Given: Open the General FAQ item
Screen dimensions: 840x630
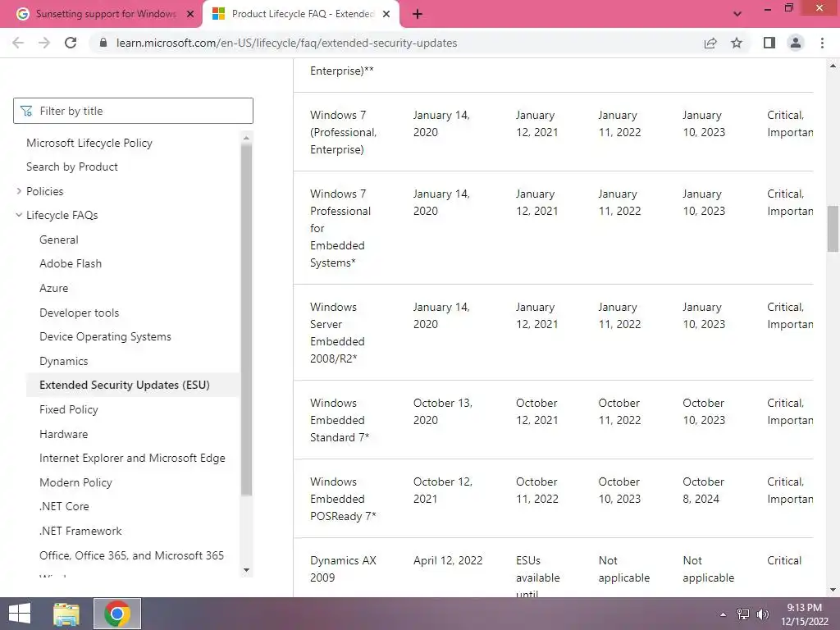Looking at the screenshot, I should [x=59, y=240].
